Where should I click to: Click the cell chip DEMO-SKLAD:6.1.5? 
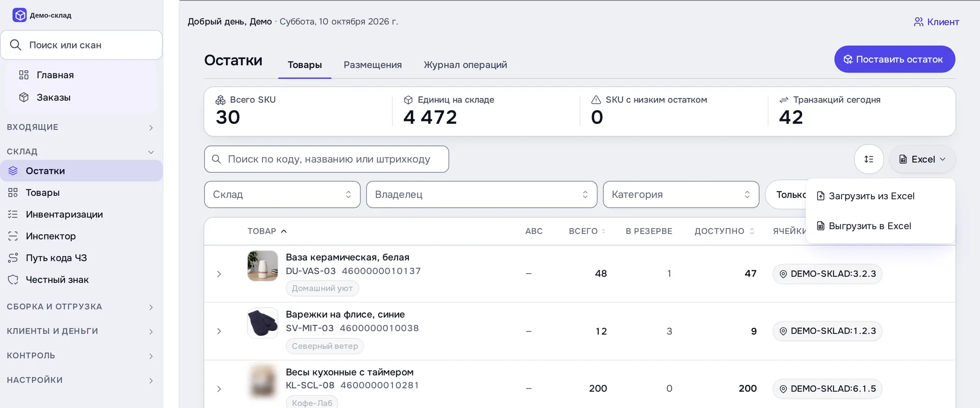point(827,388)
